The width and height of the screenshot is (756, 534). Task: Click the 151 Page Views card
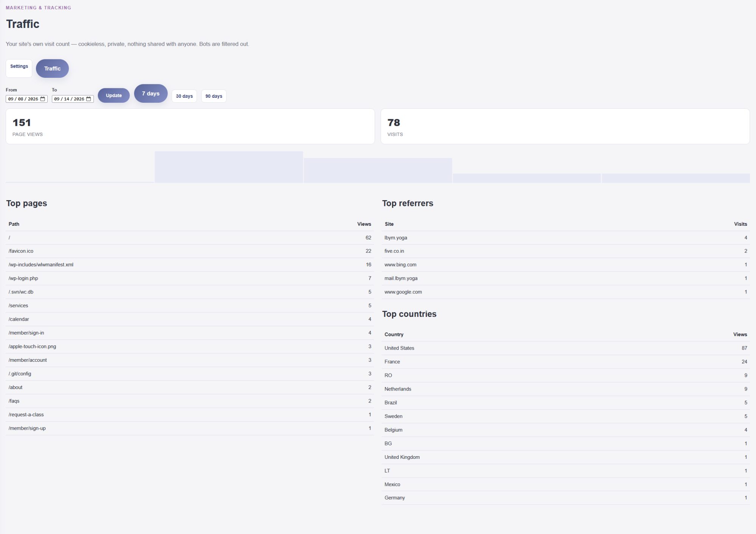(190, 127)
